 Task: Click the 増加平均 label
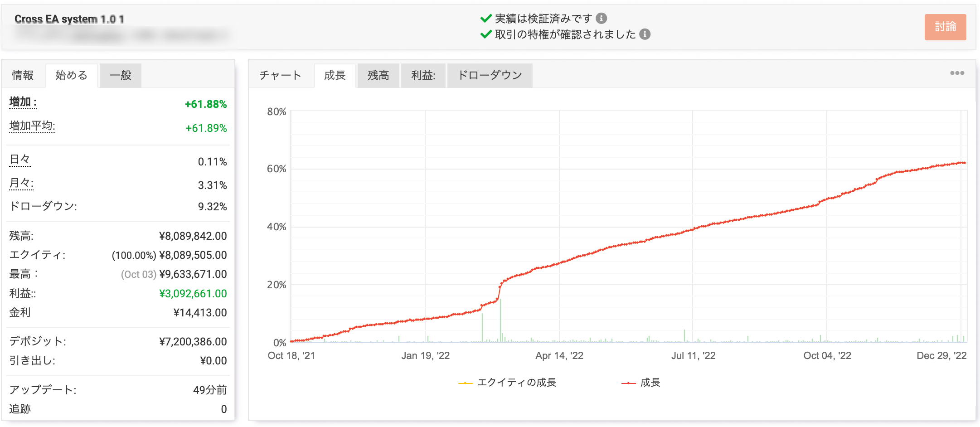point(32,126)
